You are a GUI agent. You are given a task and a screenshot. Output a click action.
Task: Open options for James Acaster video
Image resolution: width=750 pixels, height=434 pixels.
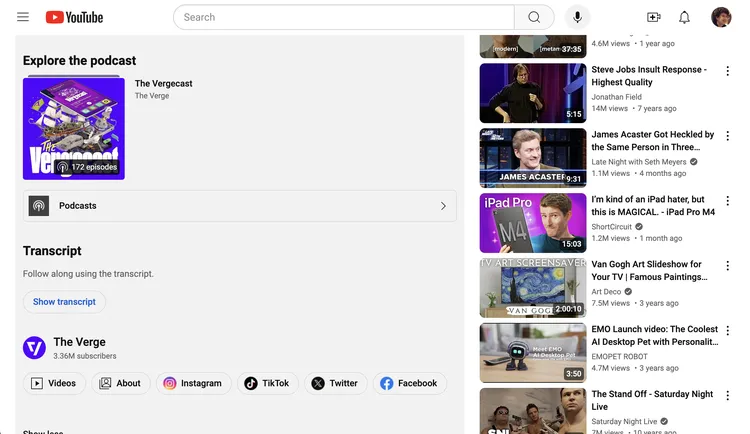pyautogui.click(x=728, y=136)
